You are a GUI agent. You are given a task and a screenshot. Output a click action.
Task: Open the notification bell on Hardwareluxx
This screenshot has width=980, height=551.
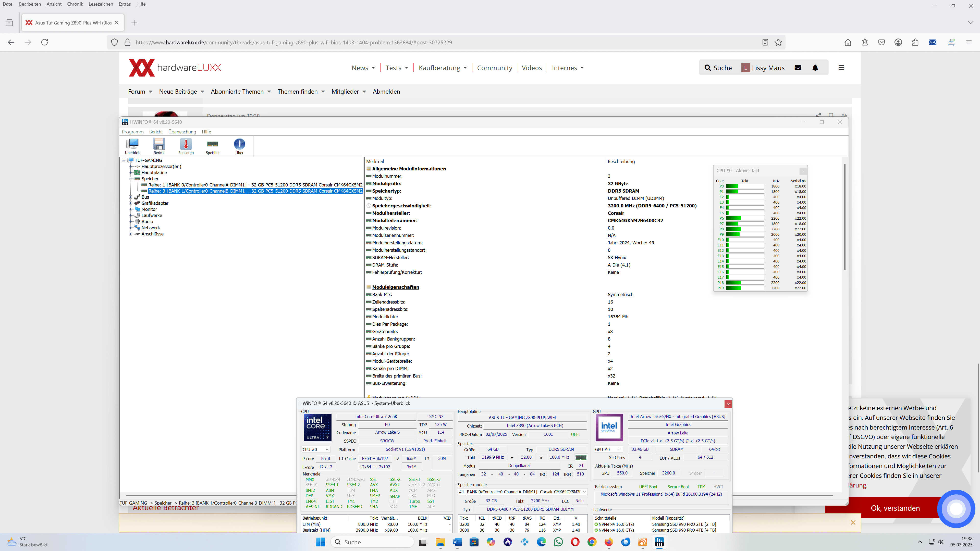pyautogui.click(x=815, y=68)
